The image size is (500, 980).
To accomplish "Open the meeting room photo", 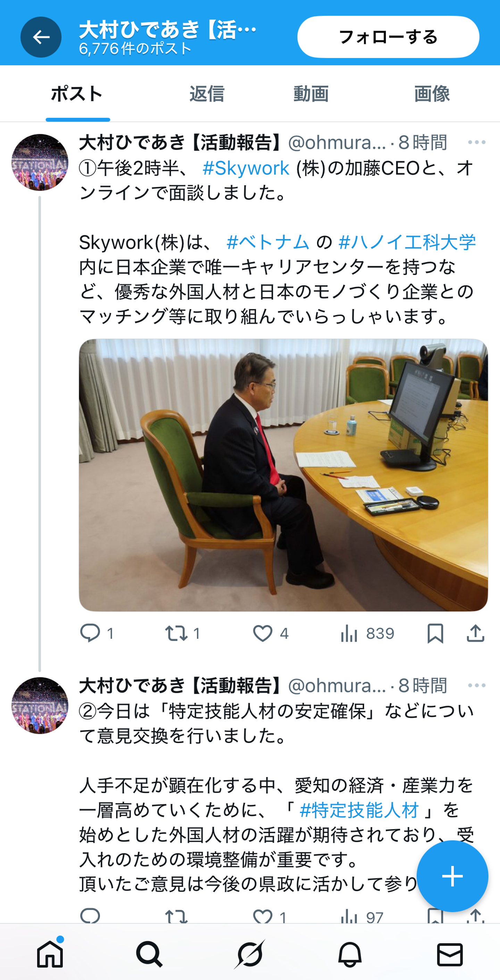I will pyautogui.click(x=283, y=475).
